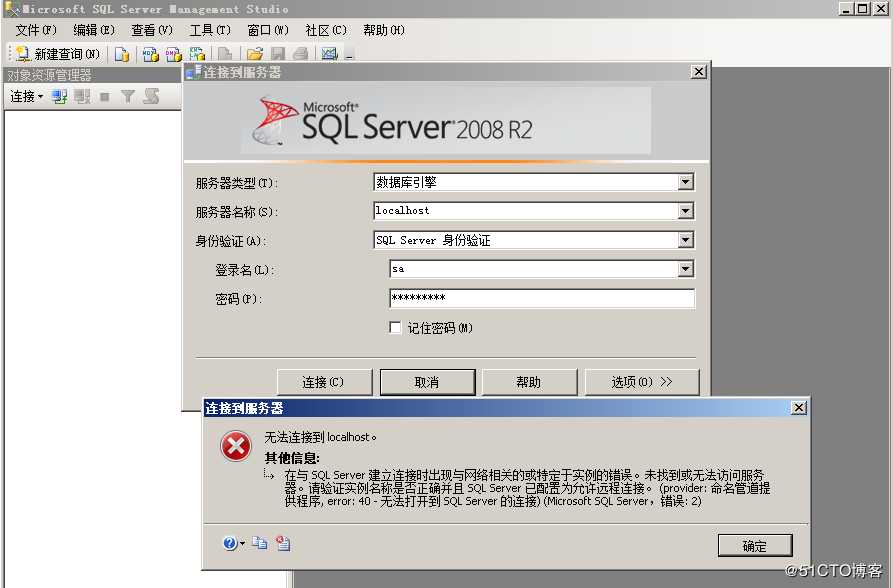Open the 窗口(W) menu
The height and width of the screenshot is (588, 893).
click(268, 30)
